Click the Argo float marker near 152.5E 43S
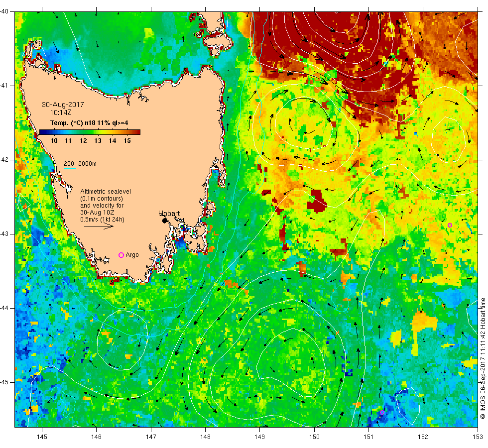 [x=450, y=225]
